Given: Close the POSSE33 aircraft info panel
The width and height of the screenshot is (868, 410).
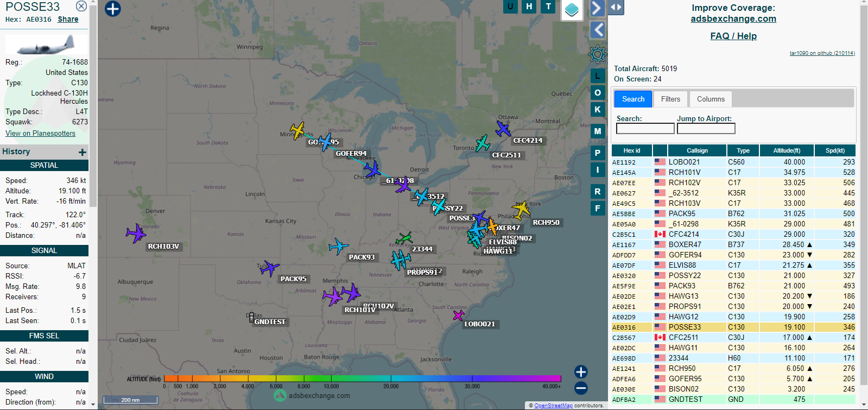Looking at the screenshot, I should click(81, 6).
